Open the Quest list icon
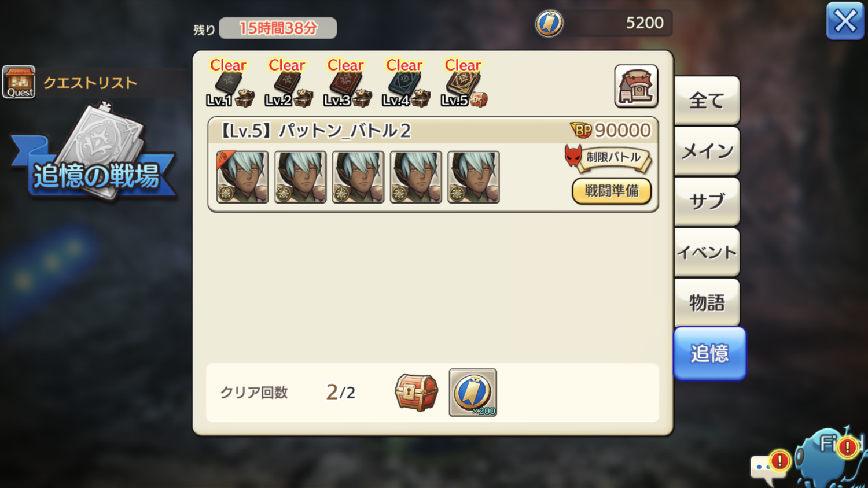 point(19,82)
